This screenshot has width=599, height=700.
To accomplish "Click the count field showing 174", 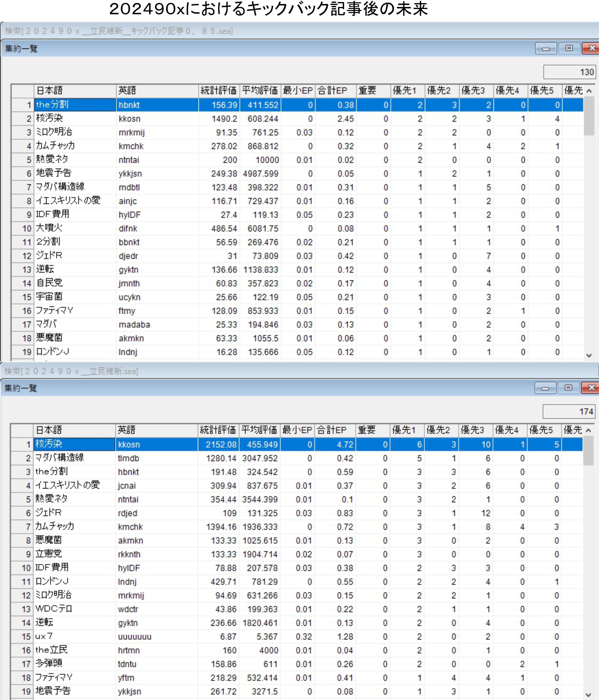I will (x=569, y=411).
